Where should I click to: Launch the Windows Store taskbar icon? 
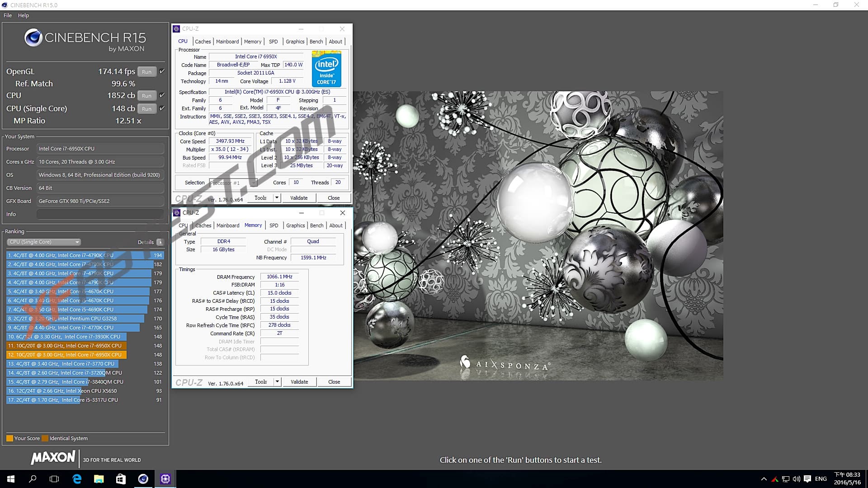pos(121,479)
